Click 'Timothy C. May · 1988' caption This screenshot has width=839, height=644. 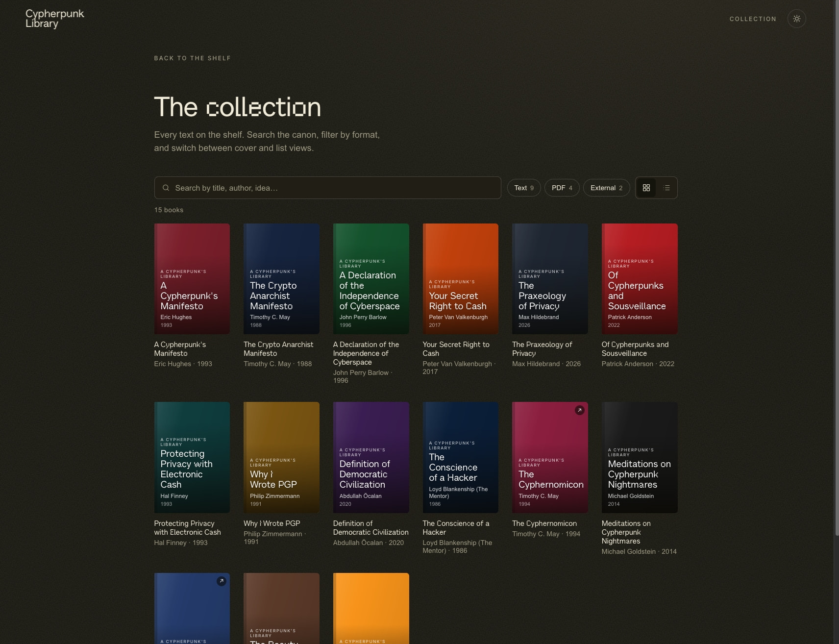[277, 364]
